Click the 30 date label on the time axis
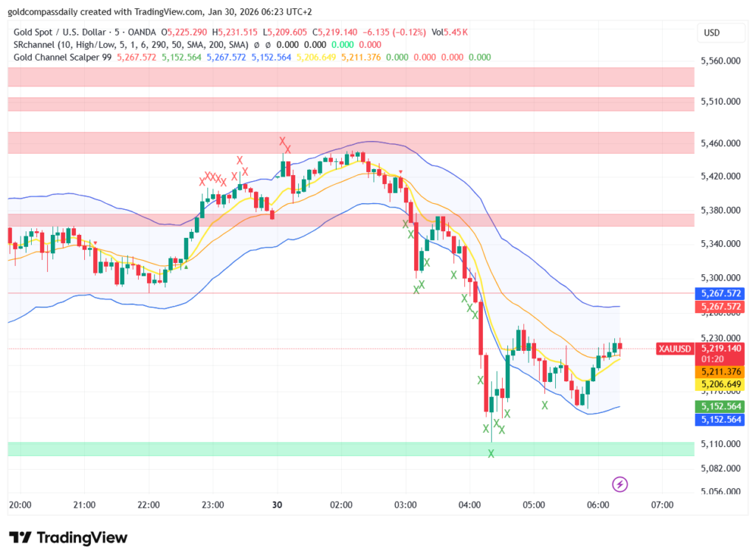Screen dimensions: 756x560 [x=277, y=505]
